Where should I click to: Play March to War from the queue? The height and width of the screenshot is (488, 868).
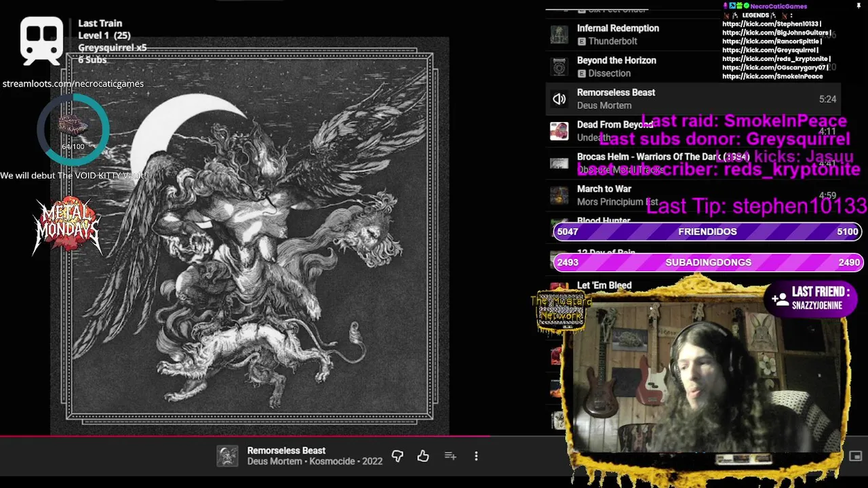pyautogui.click(x=604, y=189)
